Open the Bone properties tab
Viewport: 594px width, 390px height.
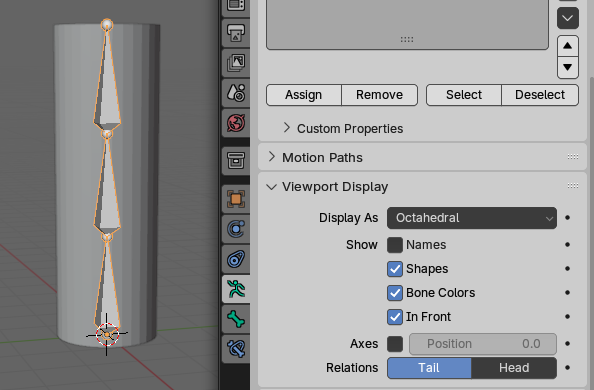pyautogui.click(x=236, y=319)
